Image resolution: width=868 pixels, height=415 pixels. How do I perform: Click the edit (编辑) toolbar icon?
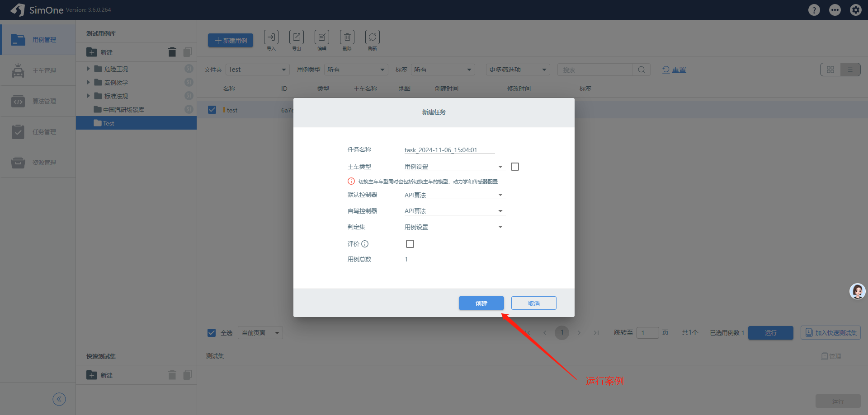point(322,37)
